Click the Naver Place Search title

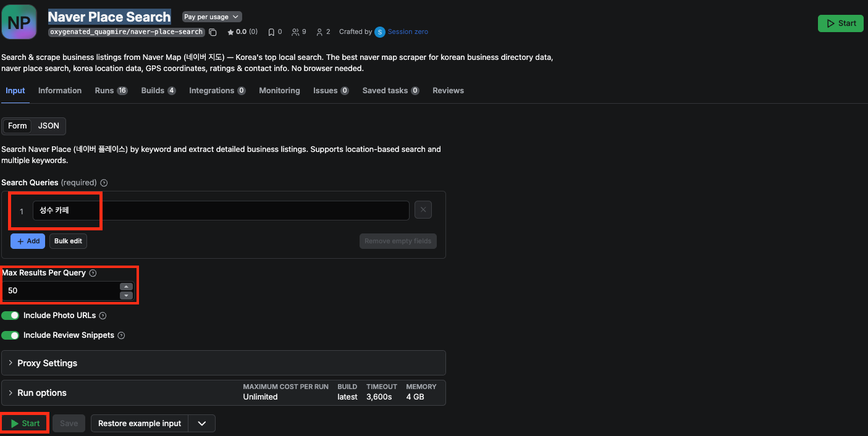coord(109,17)
